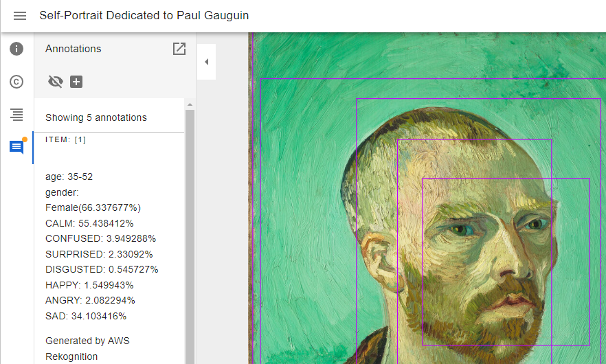606x364 pixels.
Task: Select the Annotations panel icon
Action: pyautogui.click(x=16, y=147)
